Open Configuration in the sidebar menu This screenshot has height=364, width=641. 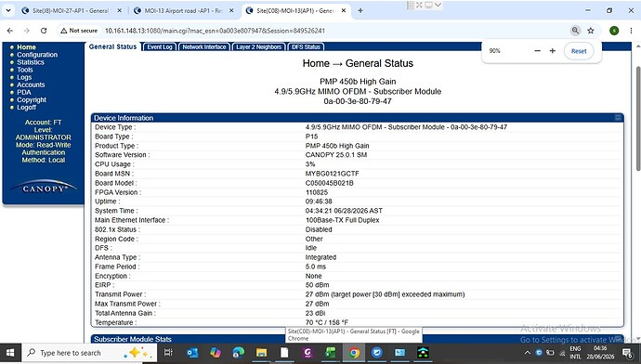pyautogui.click(x=37, y=55)
